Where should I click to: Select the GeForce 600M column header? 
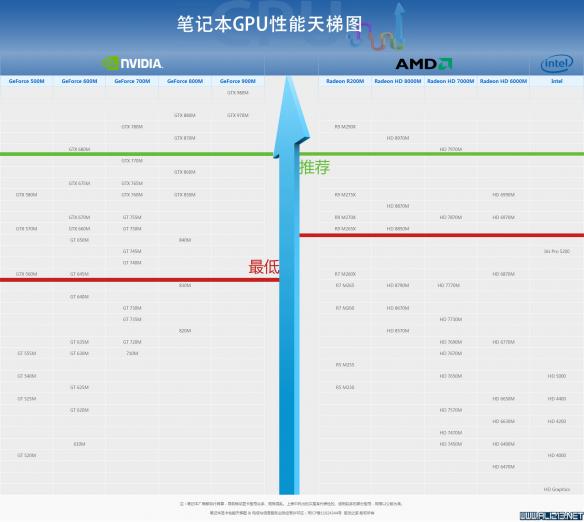(x=79, y=81)
